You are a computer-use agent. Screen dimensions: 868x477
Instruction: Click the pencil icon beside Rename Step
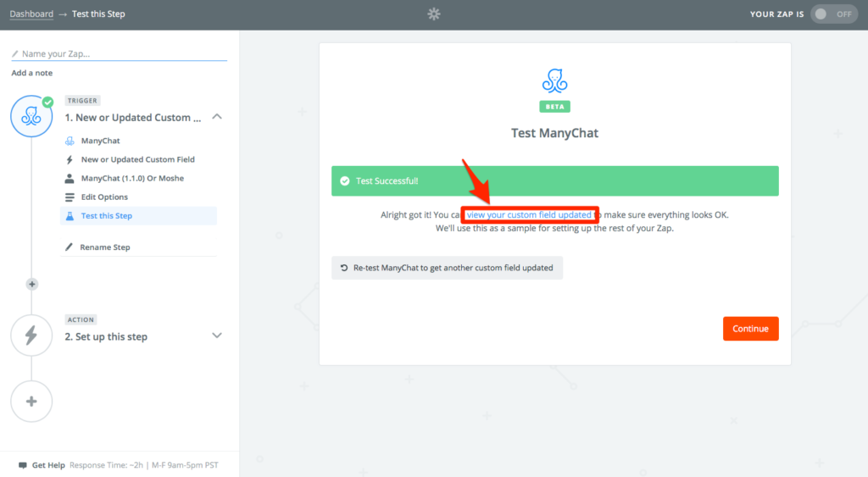tap(69, 247)
